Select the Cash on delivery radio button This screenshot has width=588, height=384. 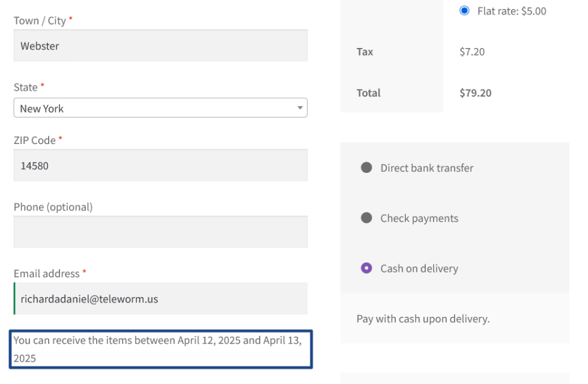point(366,268)
